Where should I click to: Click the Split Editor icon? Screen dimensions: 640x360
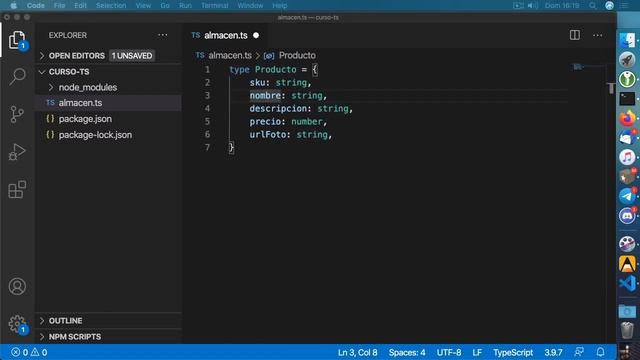(x=575, y=35)
